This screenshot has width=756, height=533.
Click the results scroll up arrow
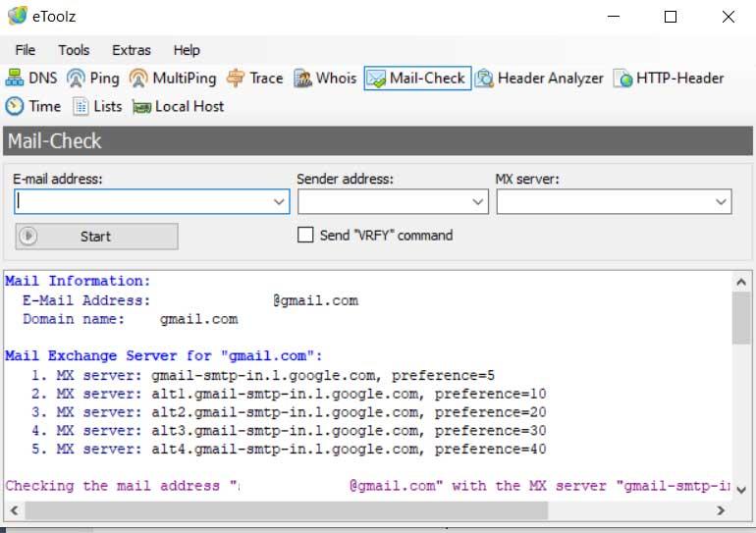[741, 282]
